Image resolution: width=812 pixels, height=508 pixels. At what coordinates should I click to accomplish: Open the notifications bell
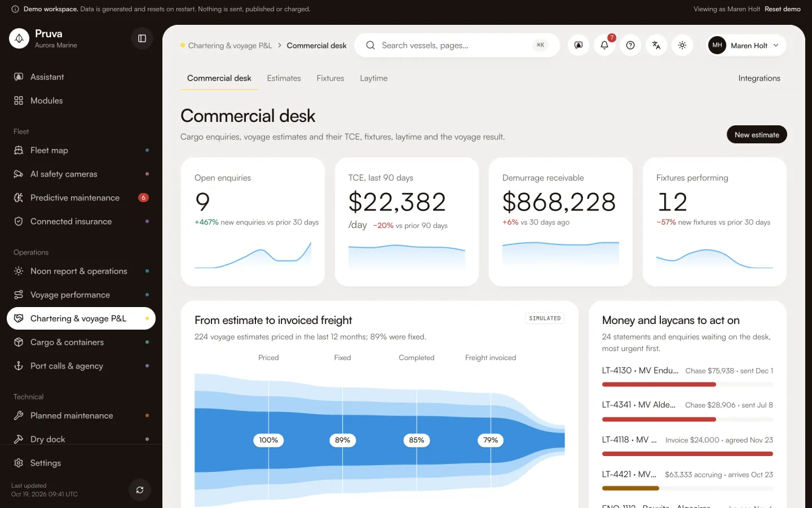[604, 45]
